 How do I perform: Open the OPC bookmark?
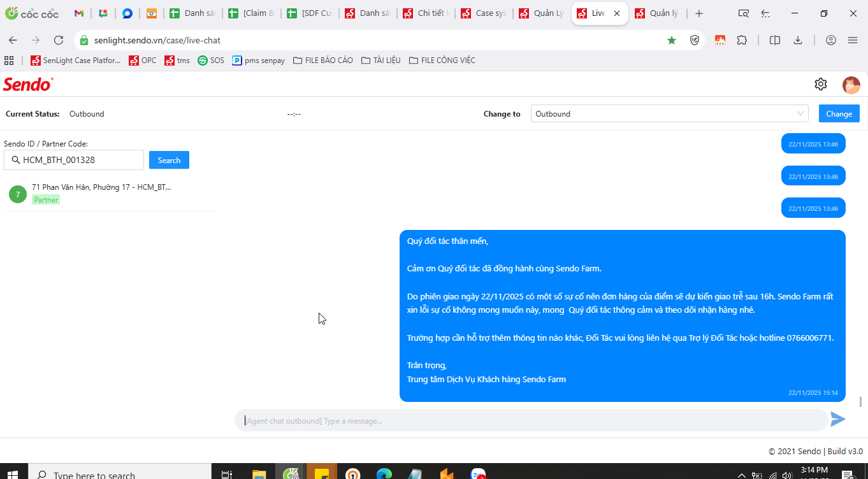pyautogui.click(x=143, y=61)
